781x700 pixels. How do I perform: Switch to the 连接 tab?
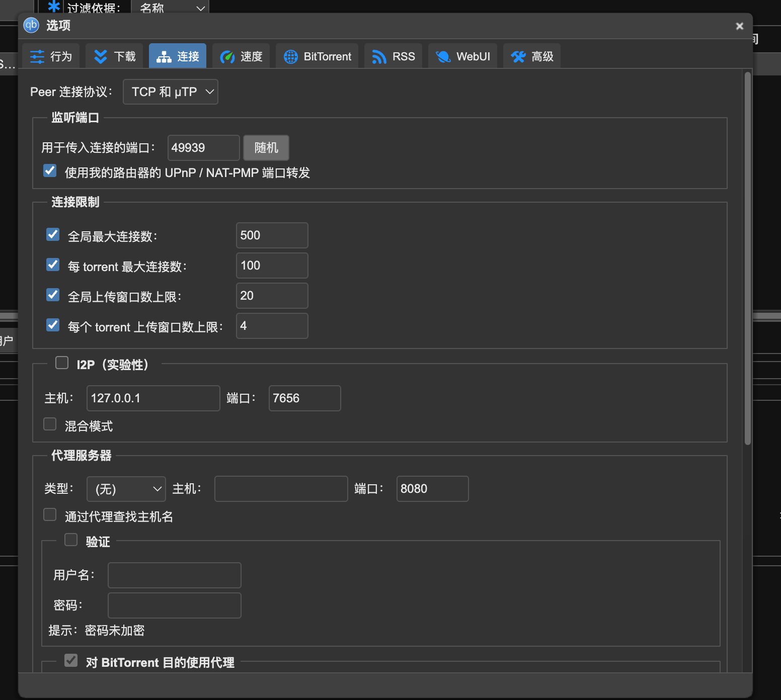coord(178,56)
